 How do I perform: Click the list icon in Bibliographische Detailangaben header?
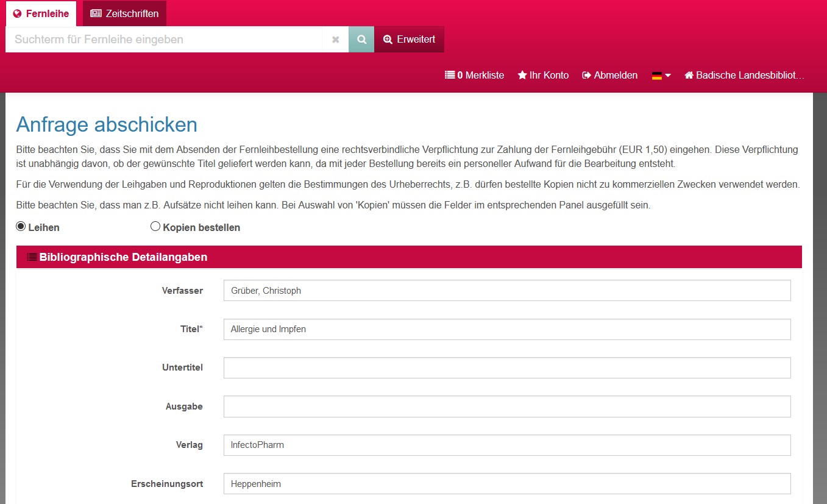32,257
